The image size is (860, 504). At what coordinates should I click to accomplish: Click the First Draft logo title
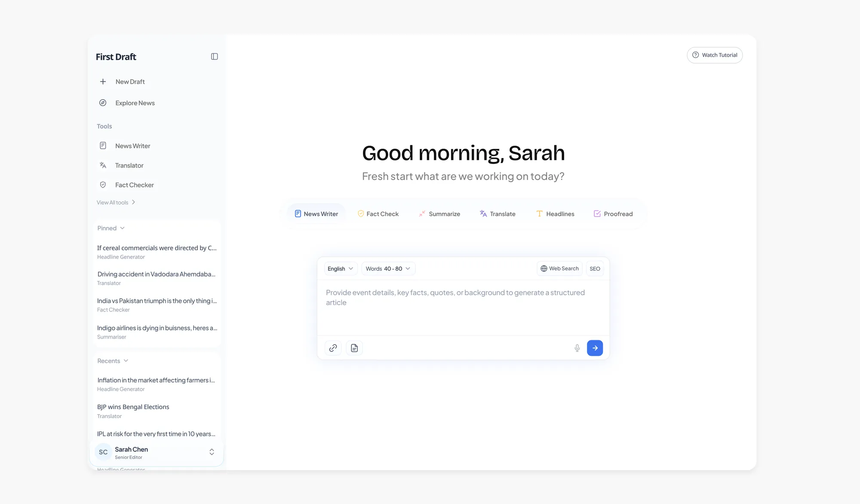point(116,57)
